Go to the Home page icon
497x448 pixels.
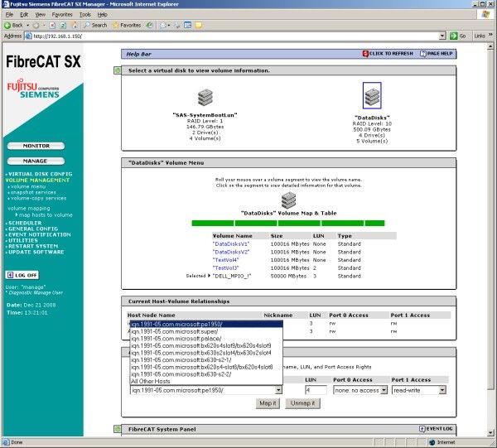pos(75,25)
